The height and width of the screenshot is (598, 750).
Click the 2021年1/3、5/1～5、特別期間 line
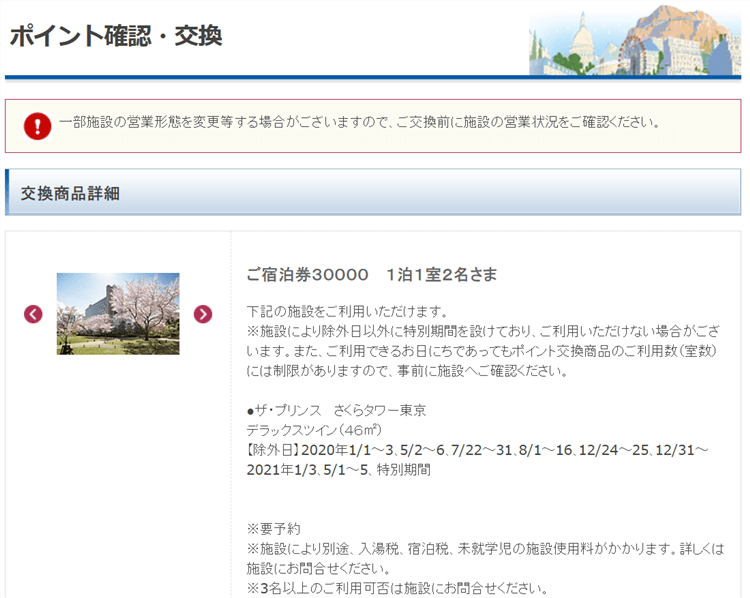[338, 468]
